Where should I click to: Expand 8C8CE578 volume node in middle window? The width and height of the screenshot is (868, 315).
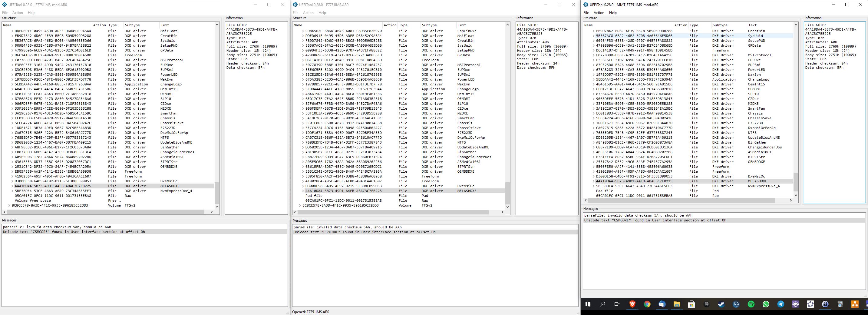tap(300, 205)
